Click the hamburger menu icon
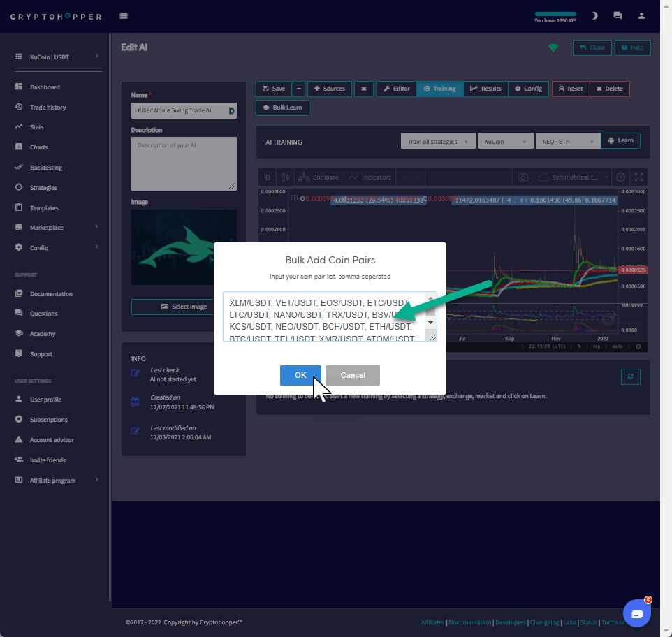This screenshot has height=637, width=672. [x=124, y=16]
